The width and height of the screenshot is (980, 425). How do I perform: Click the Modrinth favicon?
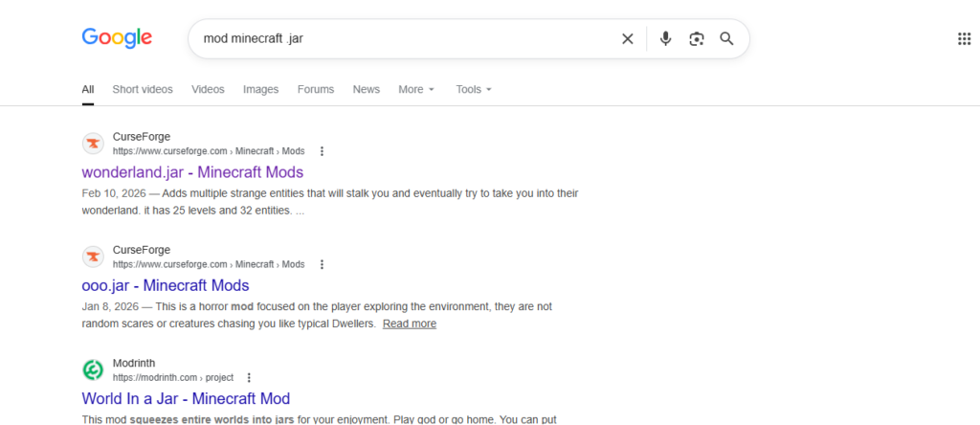(93, 370)
